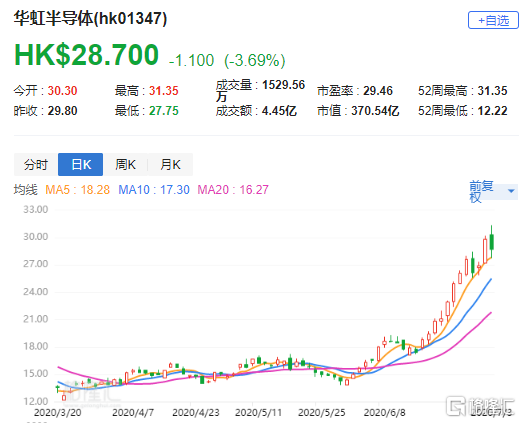Click the 33.00 y-axis label
This screenshot has width=521, height=423.
coord(36,209)
